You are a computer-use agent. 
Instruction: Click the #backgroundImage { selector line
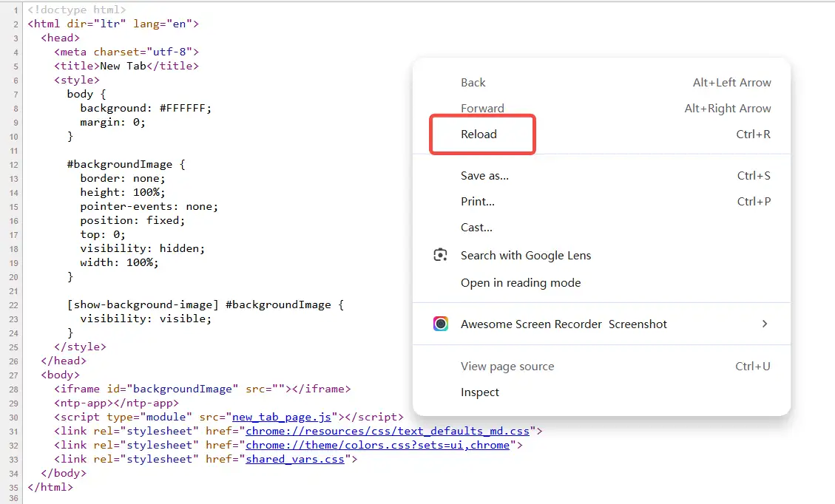coord(126,165)
